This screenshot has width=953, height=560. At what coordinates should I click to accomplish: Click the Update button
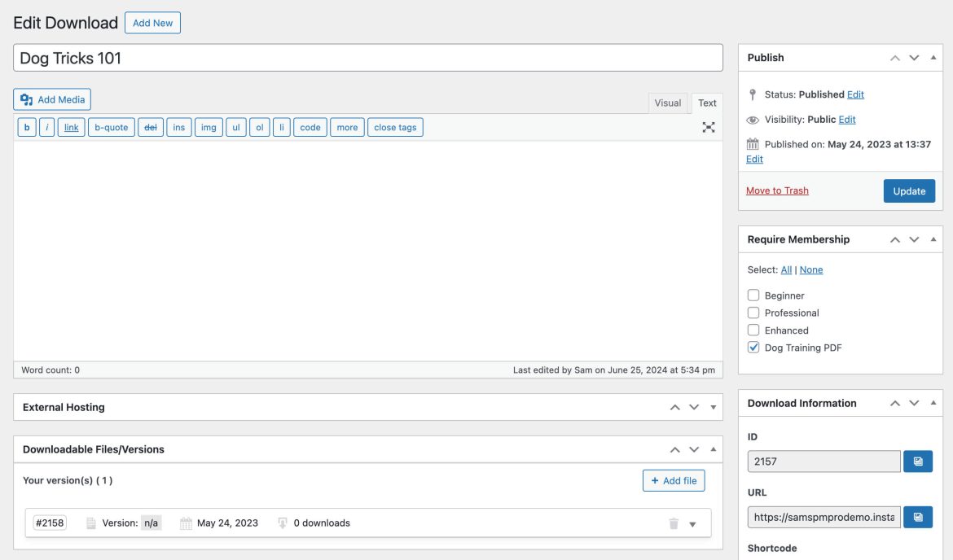pyautogui.click(x=909, y=191)
